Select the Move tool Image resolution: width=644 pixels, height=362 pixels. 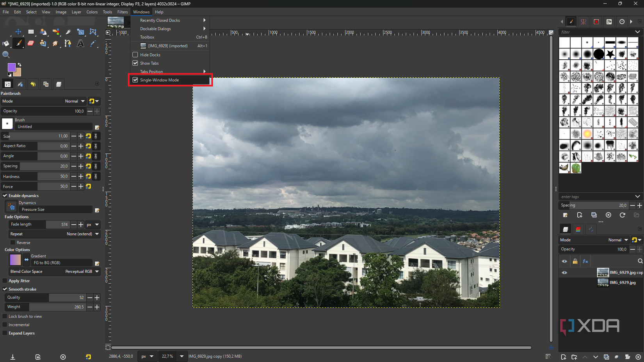tap(18, 32)
